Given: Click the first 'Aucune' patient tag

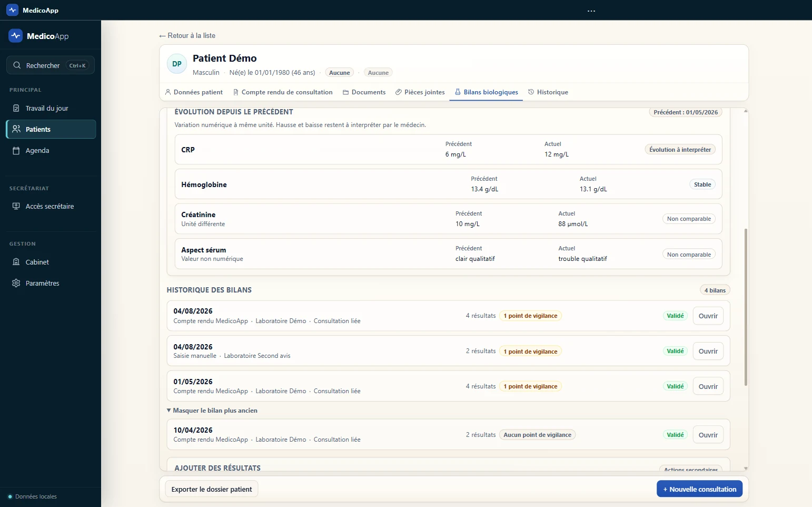Looking at the screenshot, I should (x=340, y=73).
